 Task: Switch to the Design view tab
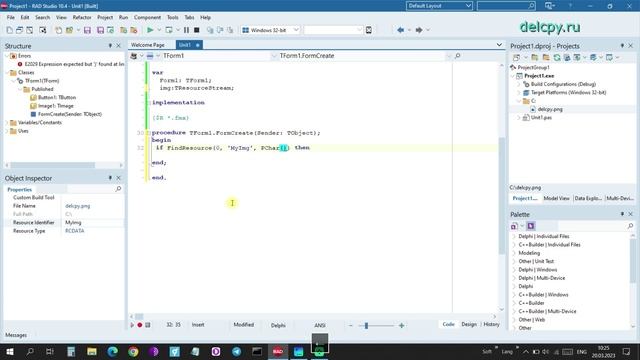[x=469, y=324]
